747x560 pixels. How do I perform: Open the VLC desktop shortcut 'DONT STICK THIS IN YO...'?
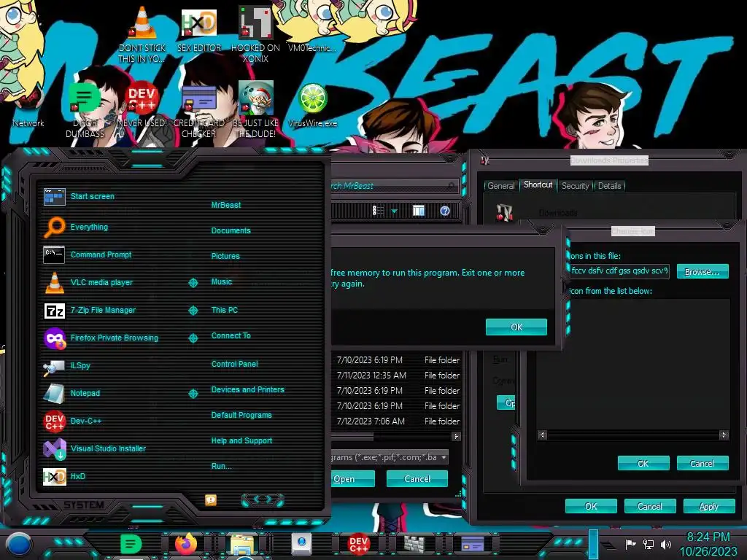click(x=142, y=36)
